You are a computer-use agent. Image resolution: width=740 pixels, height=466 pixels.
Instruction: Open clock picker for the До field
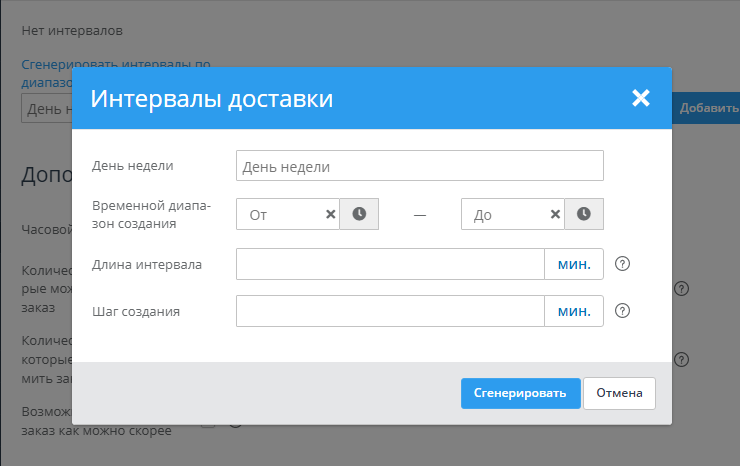tap(584, 214)
